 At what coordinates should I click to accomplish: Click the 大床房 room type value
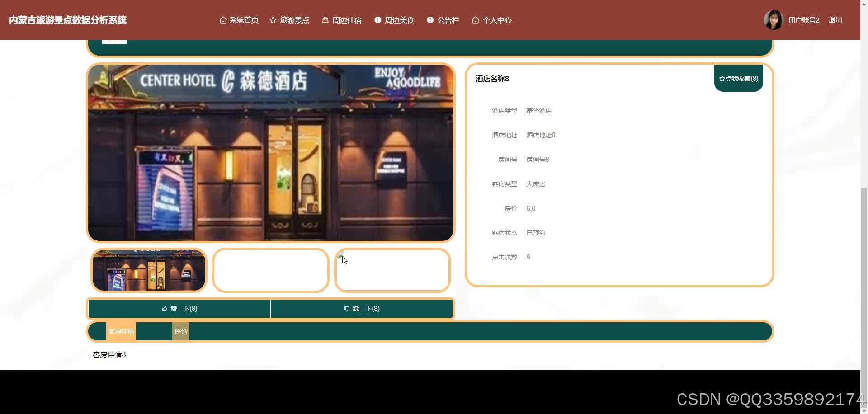(536, 184)
